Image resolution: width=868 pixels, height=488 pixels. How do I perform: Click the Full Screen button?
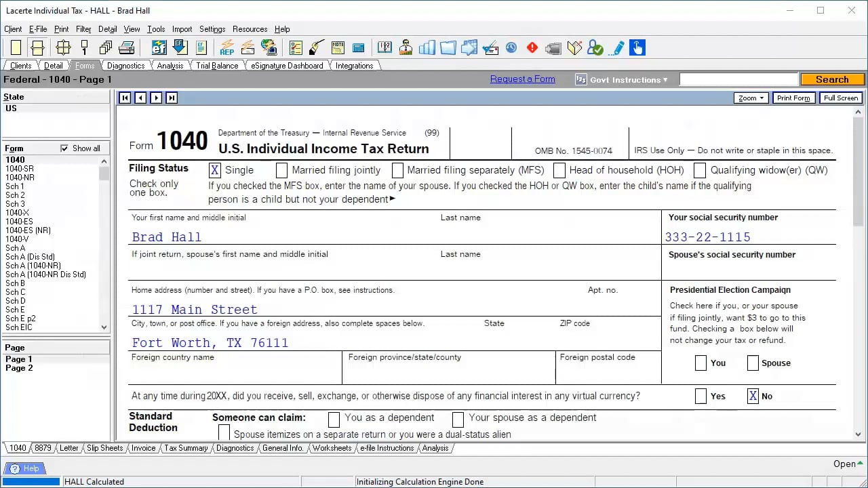841,98
